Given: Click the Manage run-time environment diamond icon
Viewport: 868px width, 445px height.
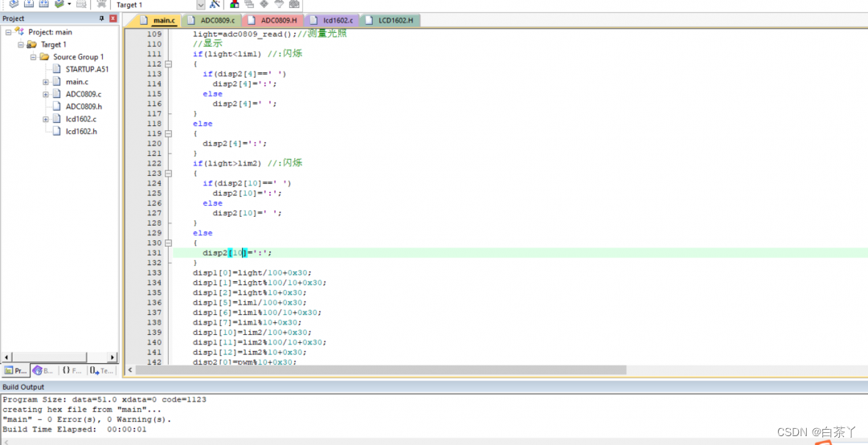Looking at the screenshot, I should tap(264, 4).
